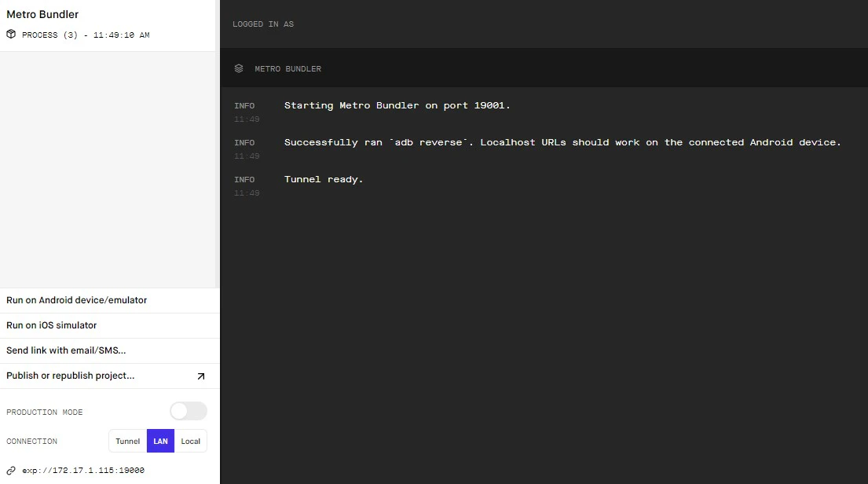868x484 pixels.
Task: Click the INFO tag of the adb reverse entry
Action: pyautogui.click(x=244, y=143)
